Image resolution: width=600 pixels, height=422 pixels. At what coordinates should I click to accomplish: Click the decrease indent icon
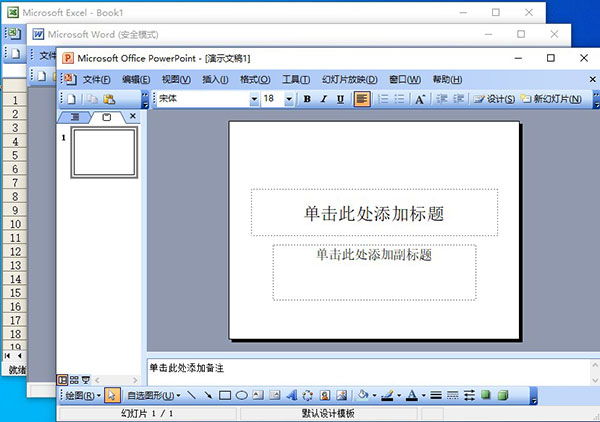point(442,99)
